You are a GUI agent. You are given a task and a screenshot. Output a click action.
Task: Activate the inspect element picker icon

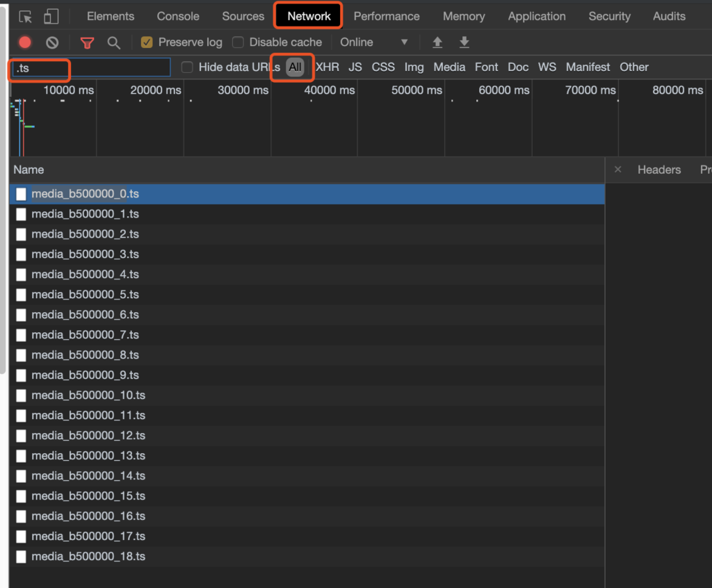(26, 17)
